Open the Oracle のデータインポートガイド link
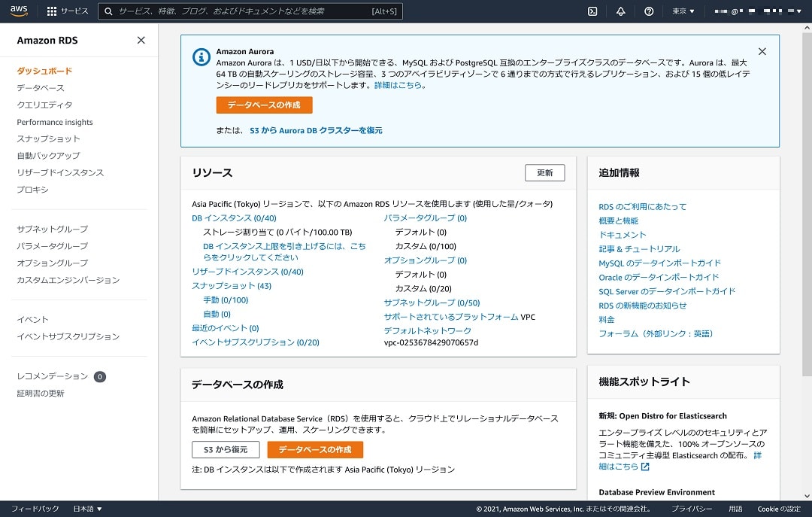Screen dimensions: 812x517 coord(659,278)
